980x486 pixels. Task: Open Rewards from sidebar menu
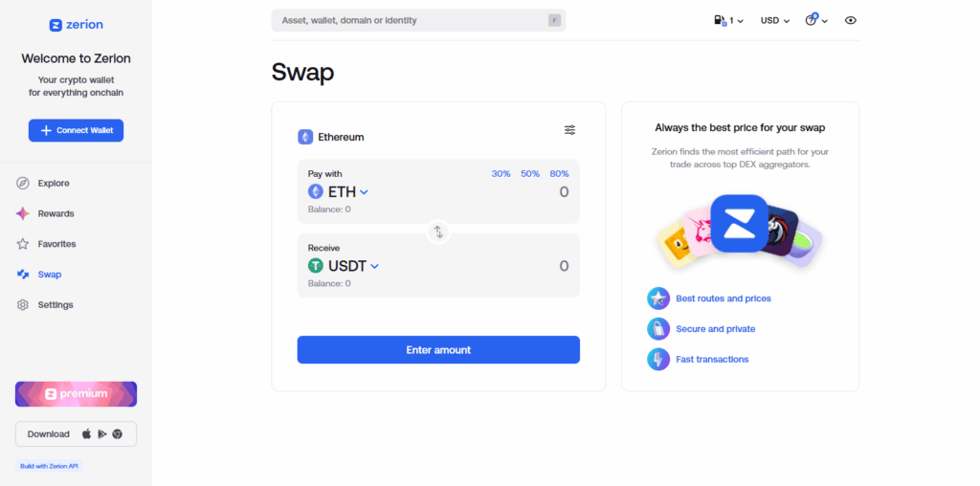pyautogui.click(x=56, y=213)
